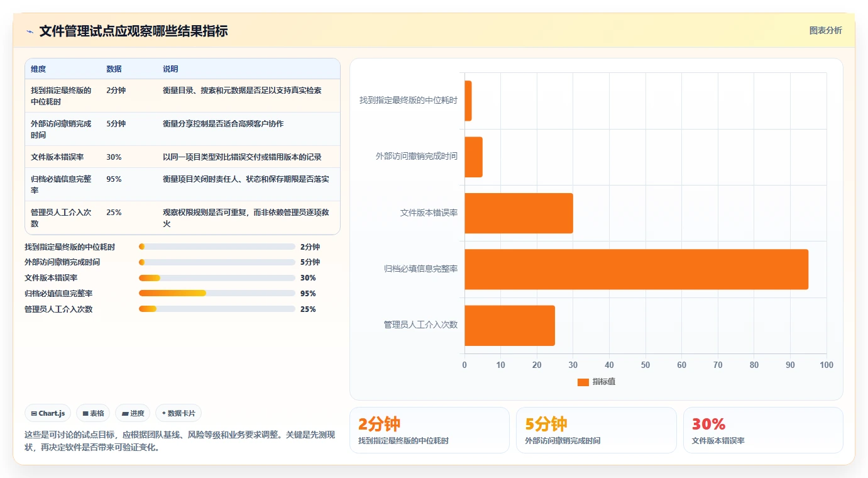
Task: Click the 图表分析 label in header
Action: (x=825, y=30)
